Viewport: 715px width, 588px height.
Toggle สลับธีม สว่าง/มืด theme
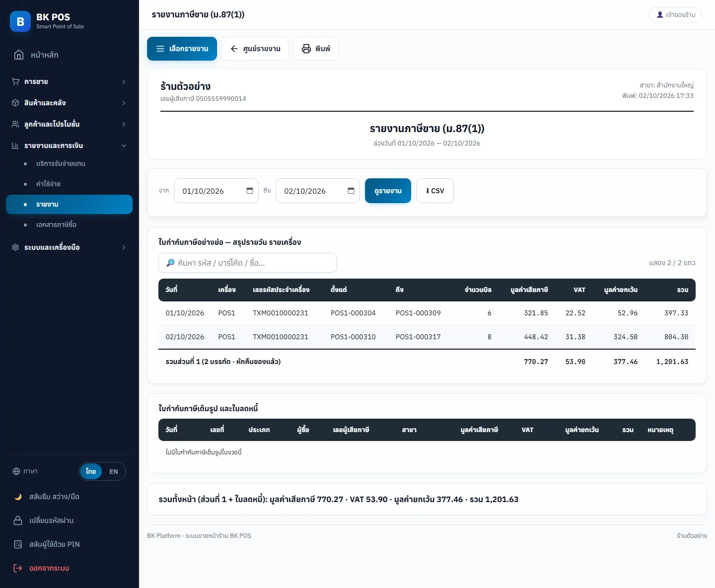coord(70,497)
